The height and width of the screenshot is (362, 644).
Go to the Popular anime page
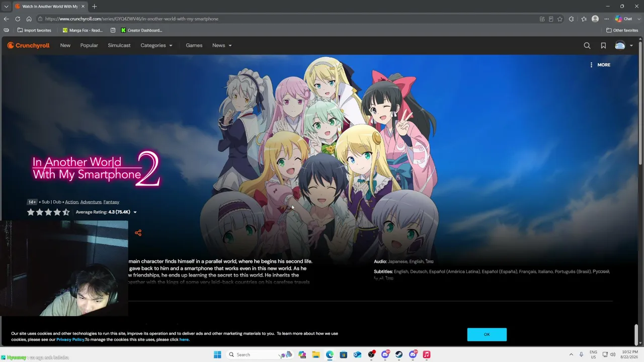(x=89, y=45)
